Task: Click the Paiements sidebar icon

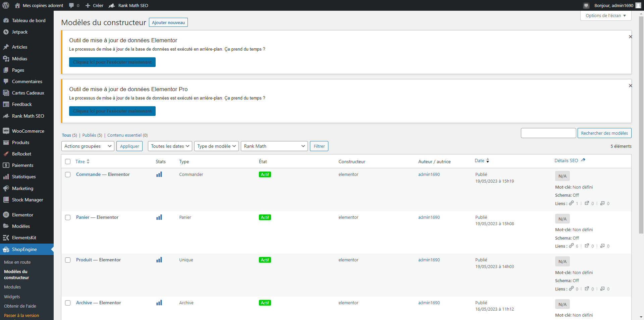Action: (6, 165)
